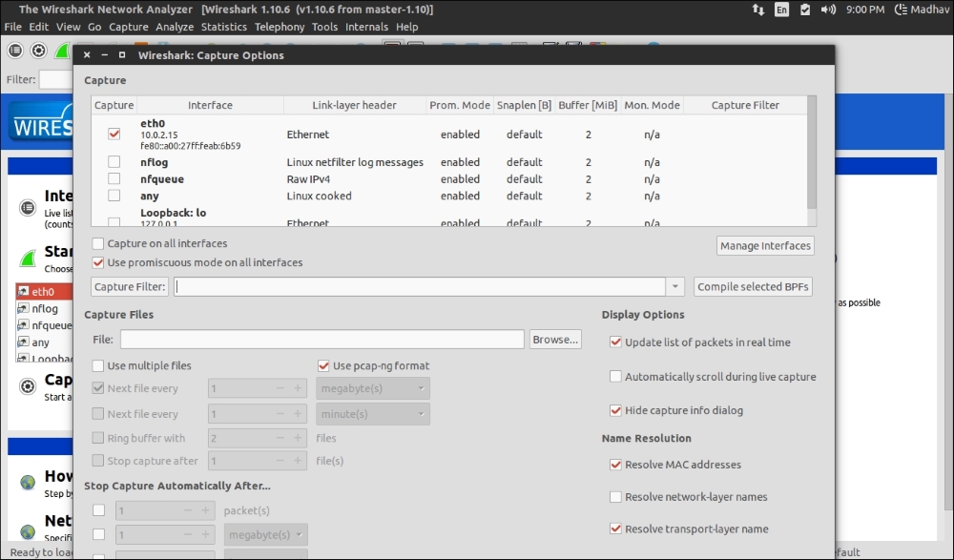Click the capture File path input field
This screenshot has height=560, width=954.
(x=321, y=340)
